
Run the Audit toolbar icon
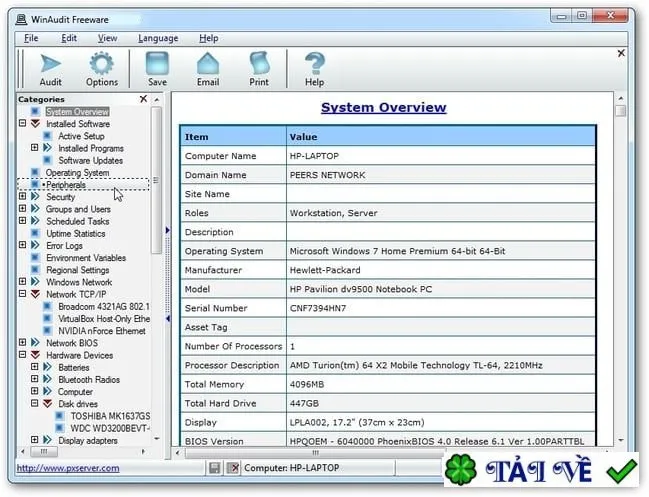(50, 65)
